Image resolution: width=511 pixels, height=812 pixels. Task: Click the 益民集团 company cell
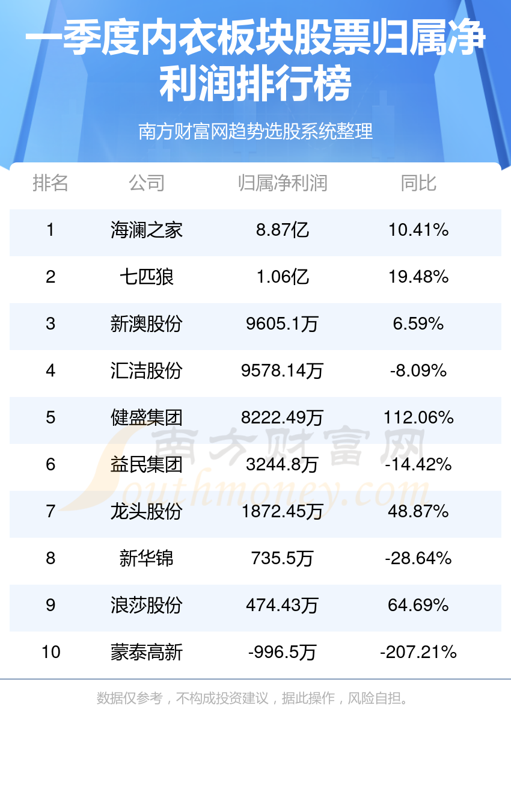146,464
